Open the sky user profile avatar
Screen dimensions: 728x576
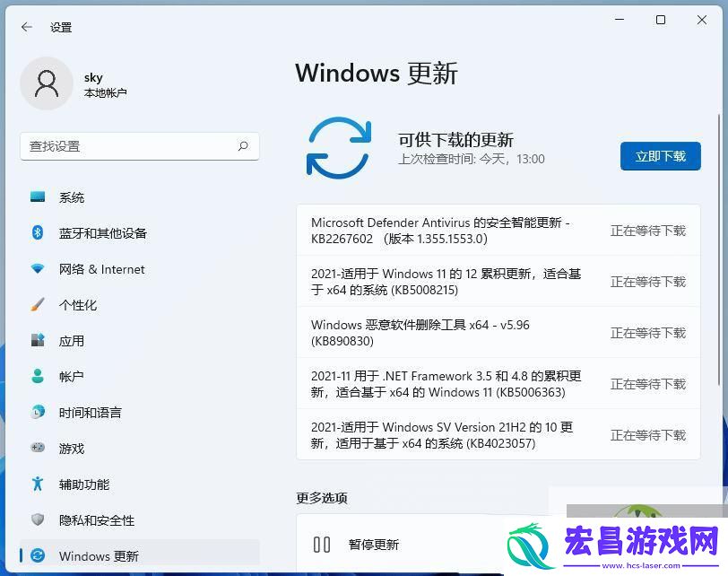coord(47,83)
